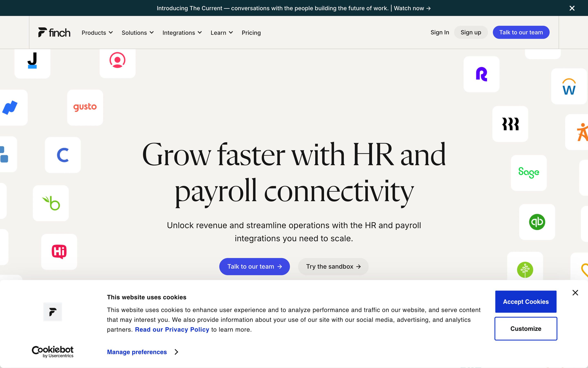Click the red Hi speech bubble logo tile

pyautogui.click(x=59, y=252)
